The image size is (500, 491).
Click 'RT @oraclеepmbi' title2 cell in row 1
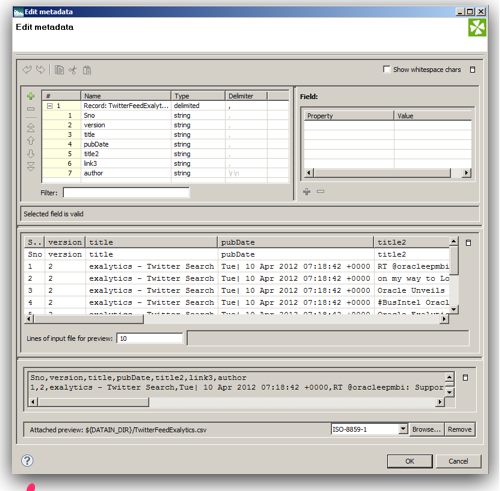pos(413,266)
